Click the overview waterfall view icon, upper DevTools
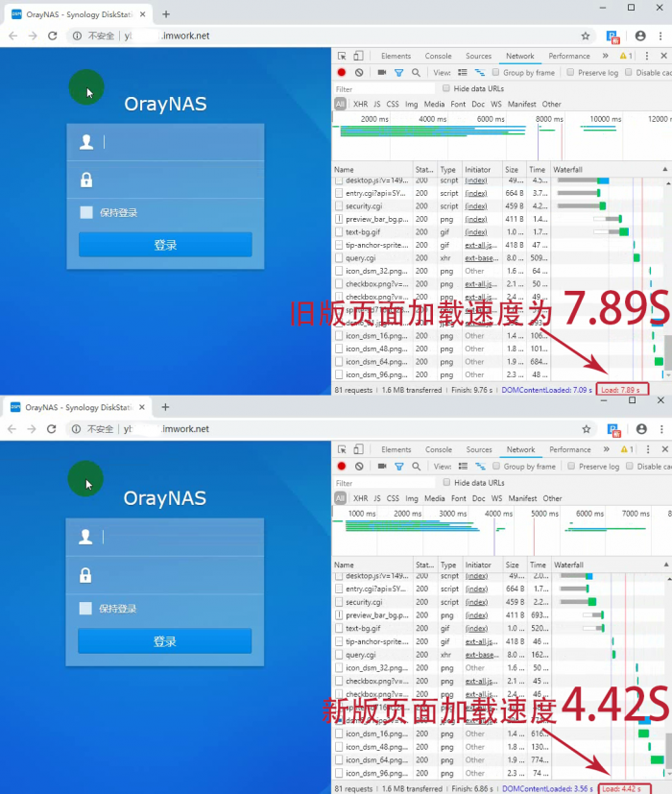 pyautogui.click(x=480, y=72)
